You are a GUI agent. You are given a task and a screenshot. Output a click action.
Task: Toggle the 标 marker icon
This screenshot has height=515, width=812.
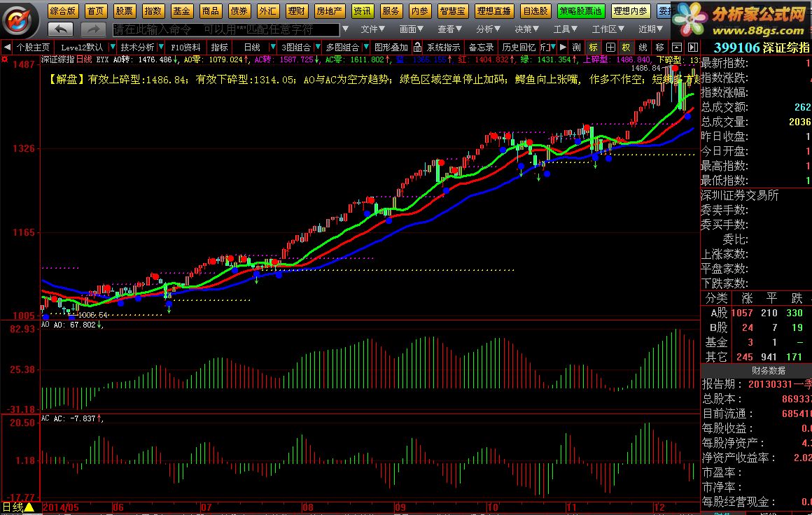tap(593, 47)
